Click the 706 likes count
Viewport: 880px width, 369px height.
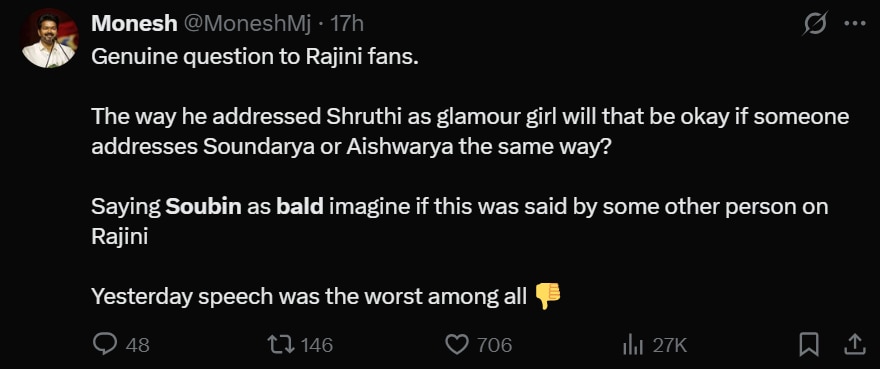coord(494,345)
